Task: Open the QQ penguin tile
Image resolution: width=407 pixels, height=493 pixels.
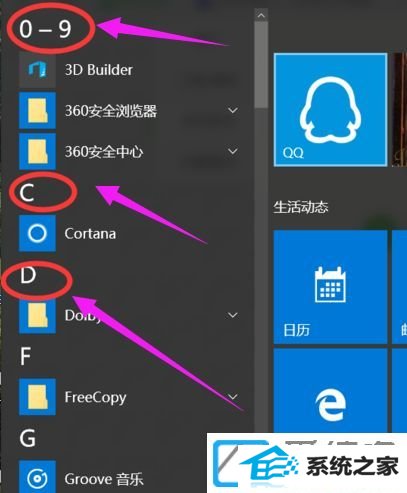Action: 330,110
